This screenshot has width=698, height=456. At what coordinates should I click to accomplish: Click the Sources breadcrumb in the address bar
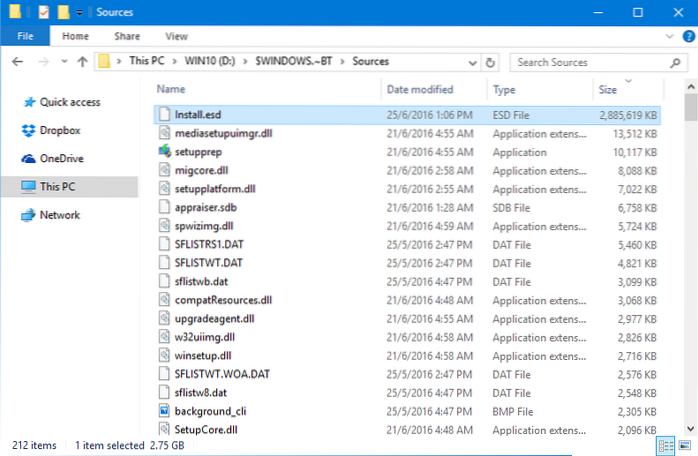pos(371,61)
